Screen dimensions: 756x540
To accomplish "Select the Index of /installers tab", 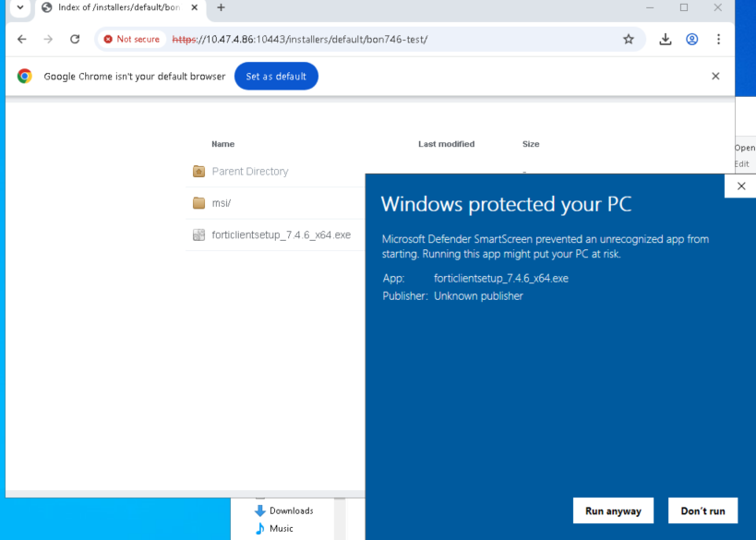I will pyautogui.click(x=120, y=7).
